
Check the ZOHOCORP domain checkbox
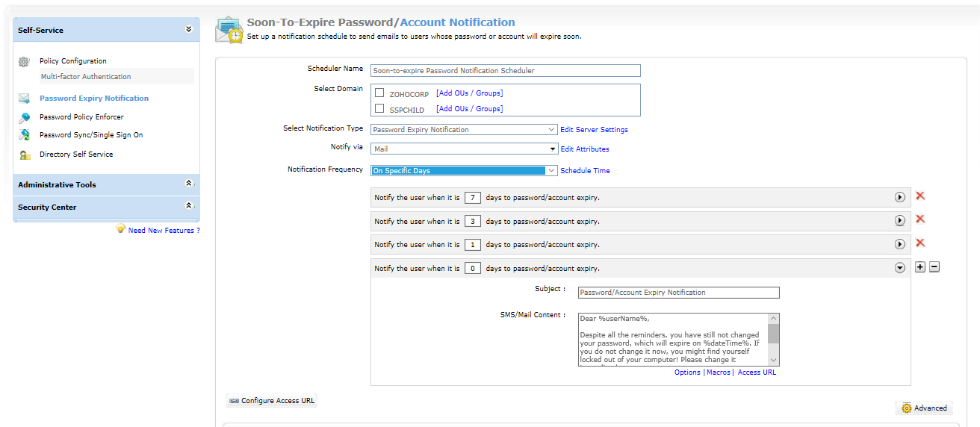(x=379, y=93)
